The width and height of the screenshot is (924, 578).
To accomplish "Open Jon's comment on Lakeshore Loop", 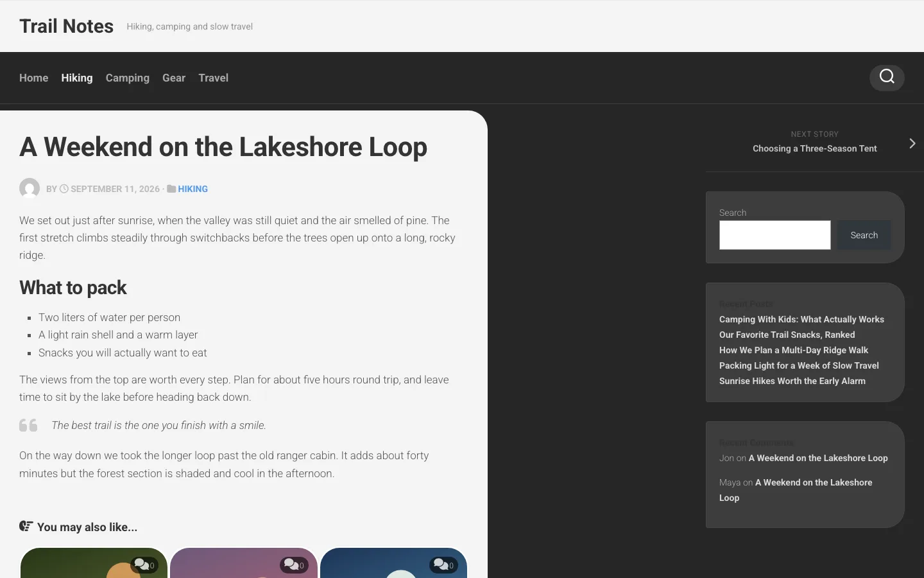I will click(818, 458).
